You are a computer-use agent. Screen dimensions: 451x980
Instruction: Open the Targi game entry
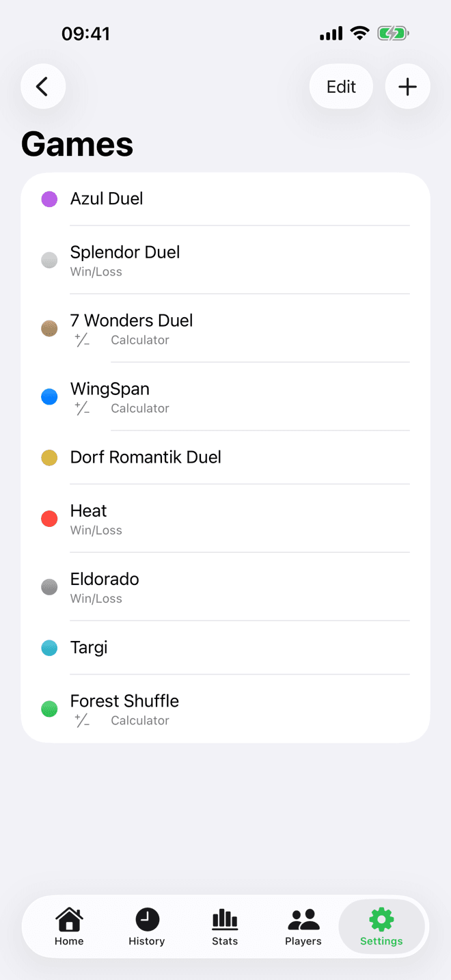tap(225, 647)
